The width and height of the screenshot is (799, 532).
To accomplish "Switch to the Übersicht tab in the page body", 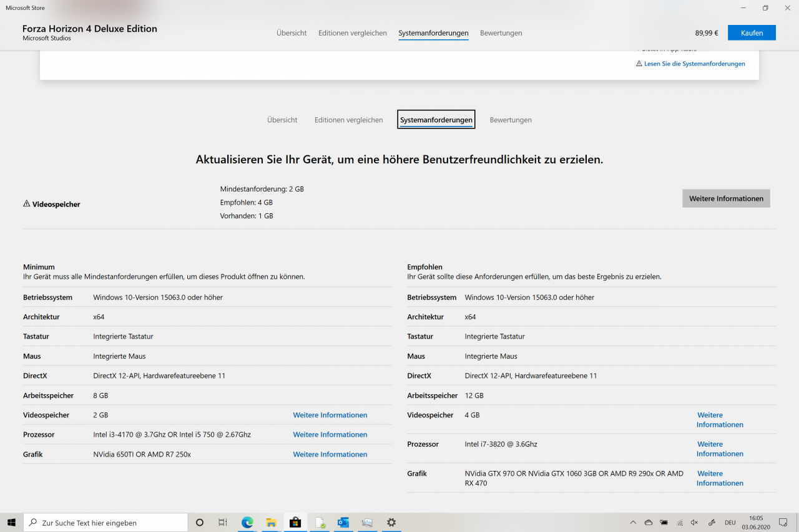I will pos(282,120).
